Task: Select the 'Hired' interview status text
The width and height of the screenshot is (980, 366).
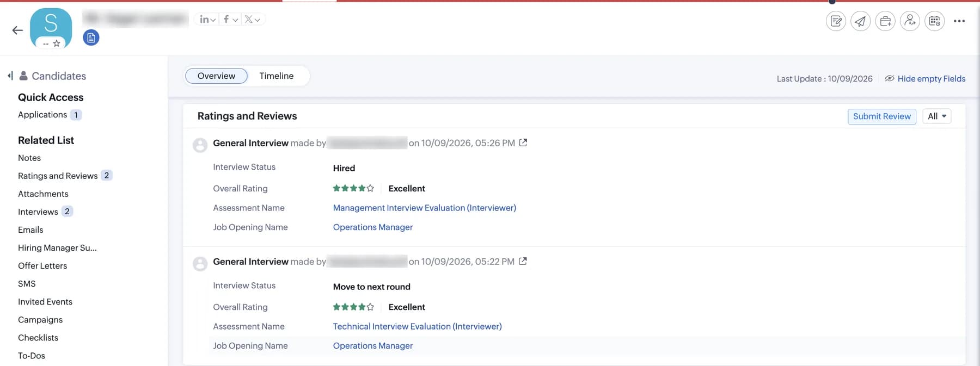Action: [x=344, y=169]
